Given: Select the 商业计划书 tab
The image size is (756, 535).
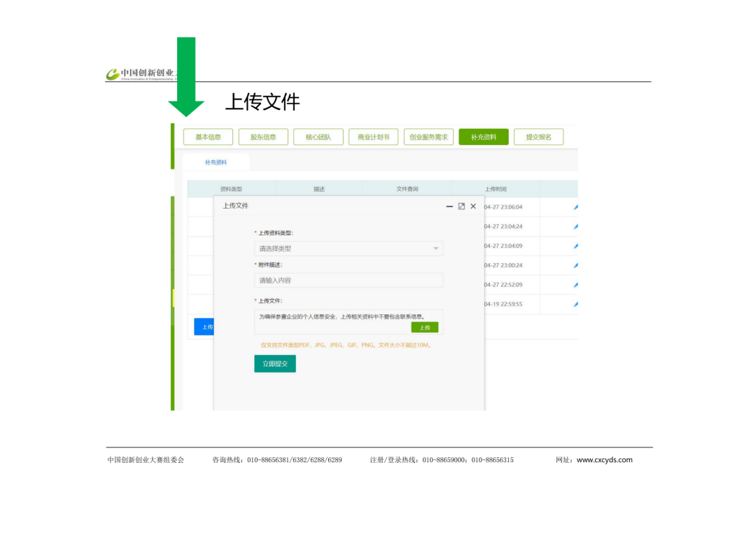Looking at the screenshot, I should coord(373,137).
